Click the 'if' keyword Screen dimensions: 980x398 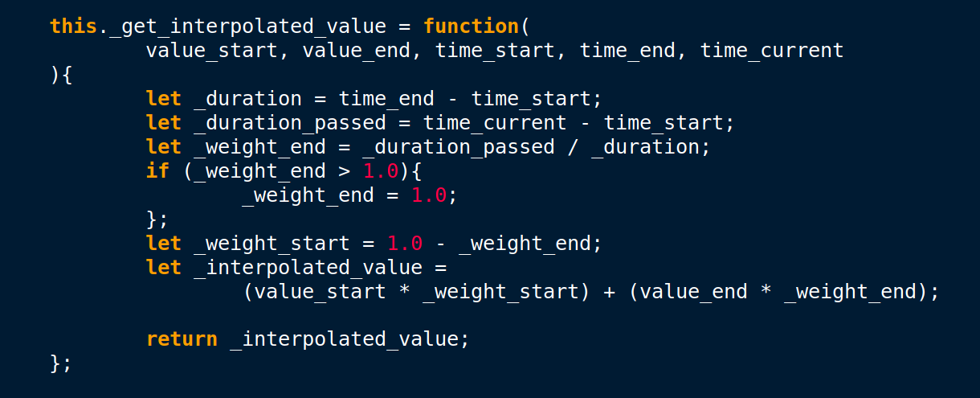coord(158,171)
